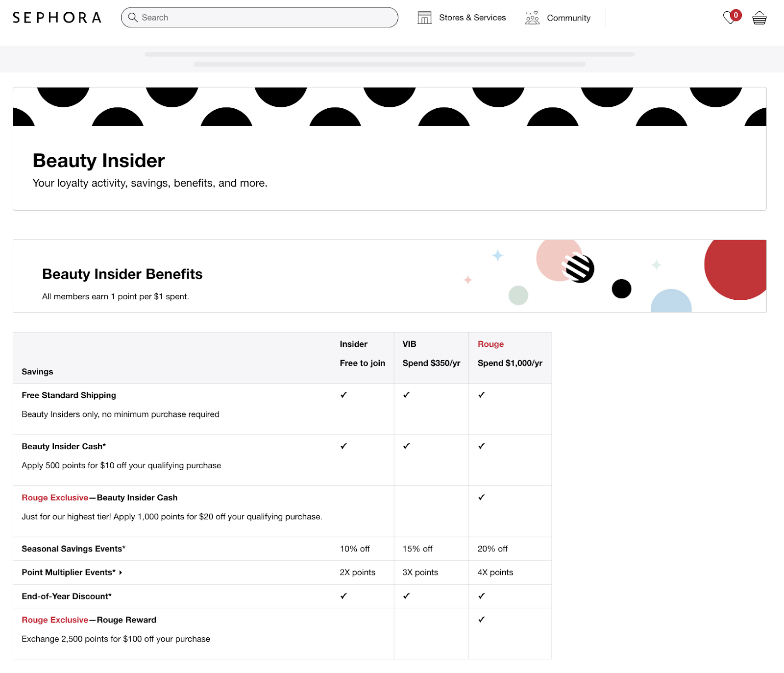Open the Loves heart icon
784x673 pixels.
click(x=730, y=18)
